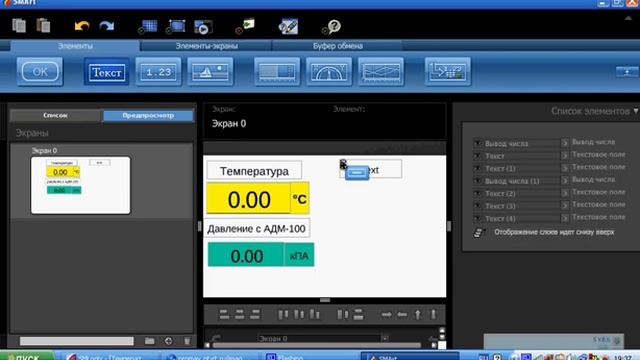Insert an OK button element
This screenshot has width=640, height=360.
click(40, 72)
